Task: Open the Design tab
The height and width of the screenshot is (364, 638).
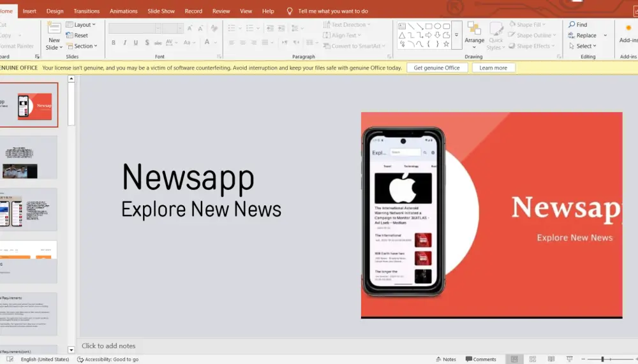Action: 55,11
